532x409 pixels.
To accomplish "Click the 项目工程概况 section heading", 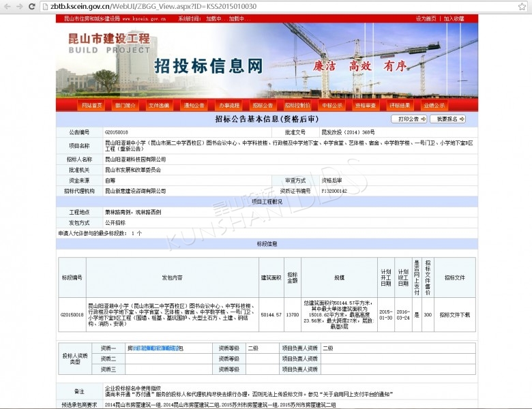I will tap(267, 202).
